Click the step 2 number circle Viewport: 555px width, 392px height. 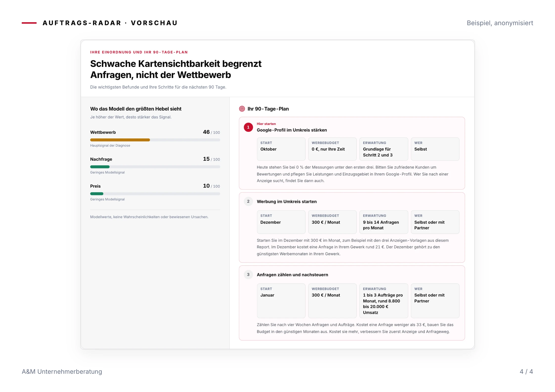[248, 201]
